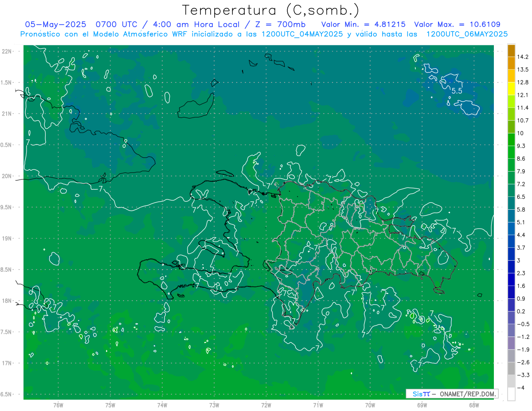Click the "20N" latitude label

(7, 176)
